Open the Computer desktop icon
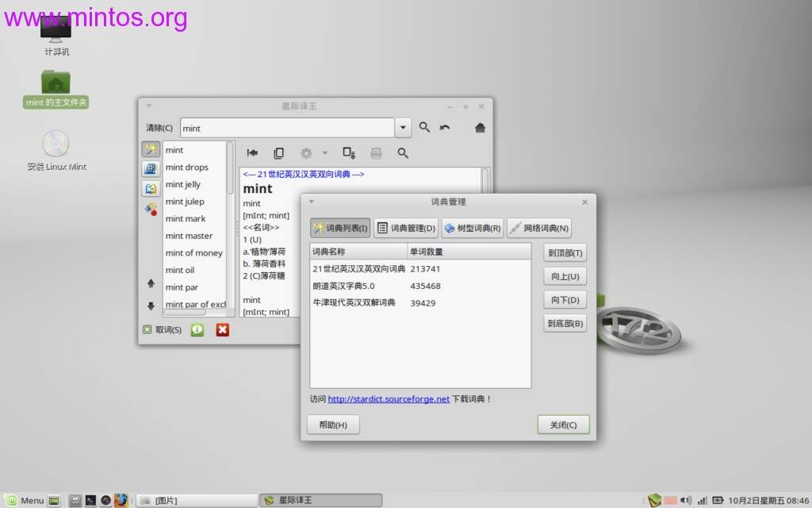 click(56, 34)
